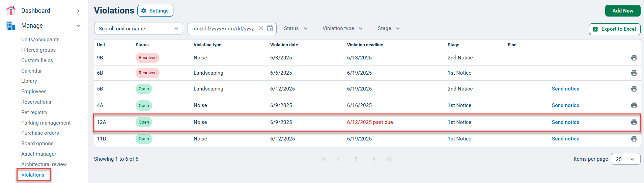Click the Export to Excel button
The width and height of the screenshot is (644, 183).
tap(615, 29)
